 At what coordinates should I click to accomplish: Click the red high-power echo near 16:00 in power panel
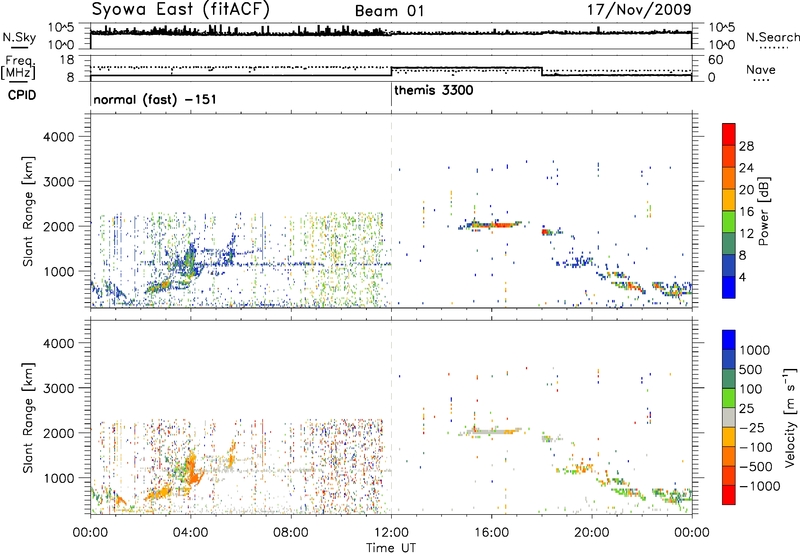[x=503, y=224]
